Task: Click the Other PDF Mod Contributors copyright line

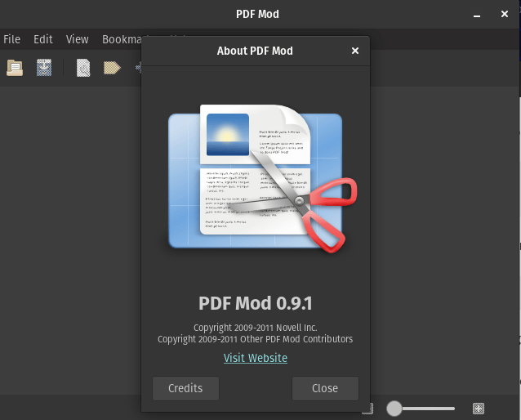Action: [x=255, y=339]
